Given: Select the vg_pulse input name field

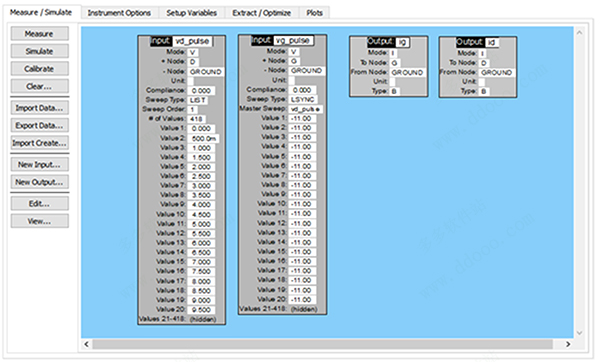Looking at the screenshot, I should click(293, 40).
